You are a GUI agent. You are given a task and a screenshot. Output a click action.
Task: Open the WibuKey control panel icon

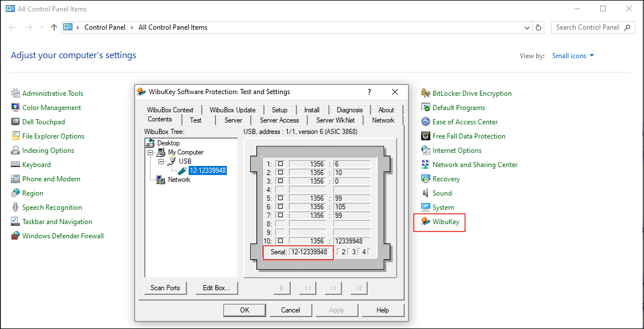pyautogui.click(x=426, y=222)
